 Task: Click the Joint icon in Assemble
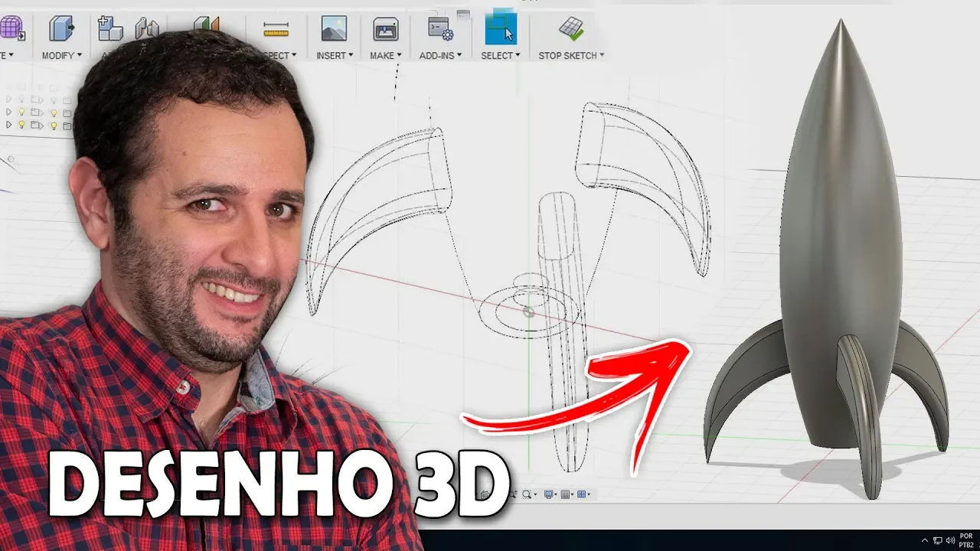[146, 28]
